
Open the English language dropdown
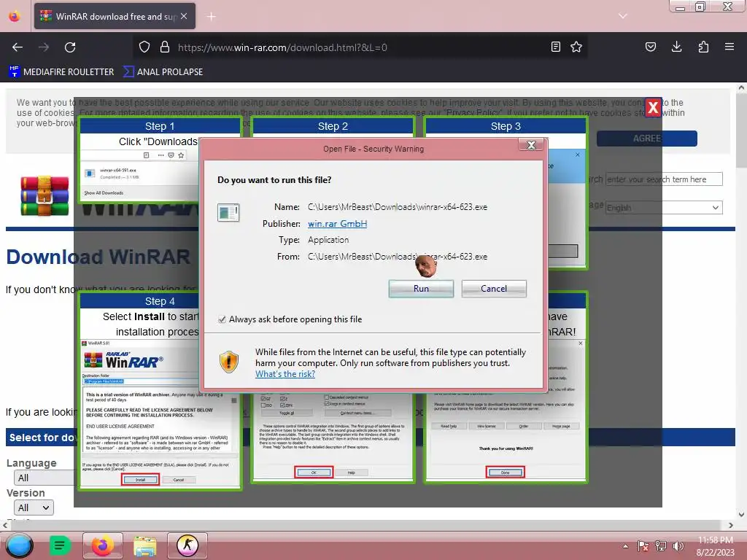[664, 208]
